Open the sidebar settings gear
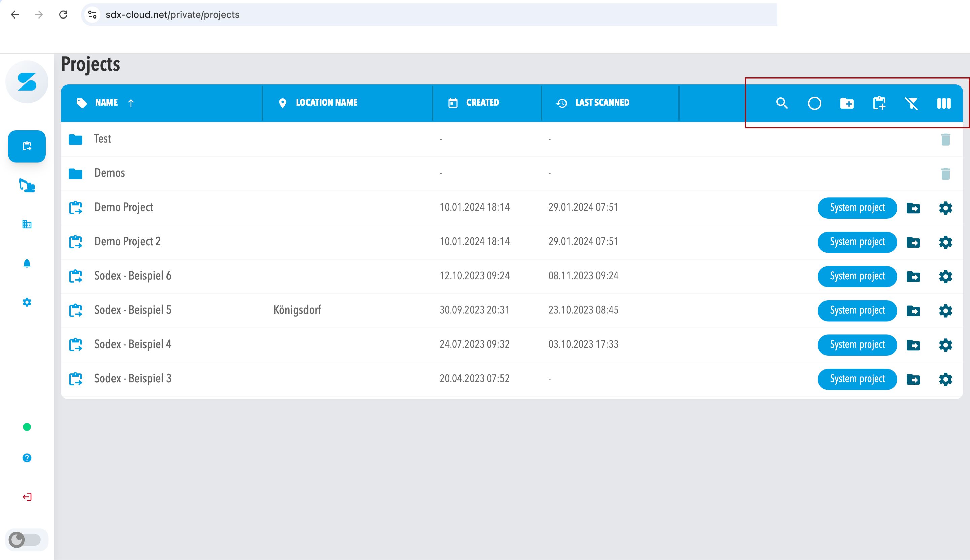This screenshot has height=560, width=970. 27,302
